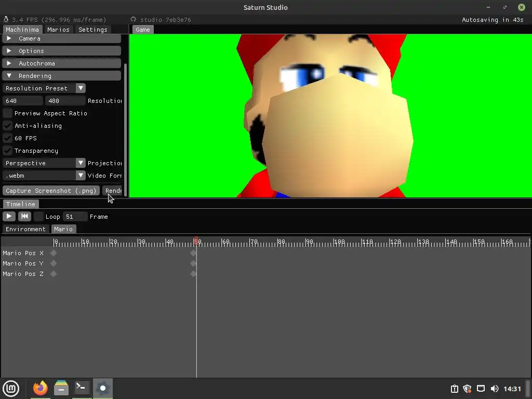Open the security shield tray icon
Screen dimensions: 532x399
pos(467,389)
